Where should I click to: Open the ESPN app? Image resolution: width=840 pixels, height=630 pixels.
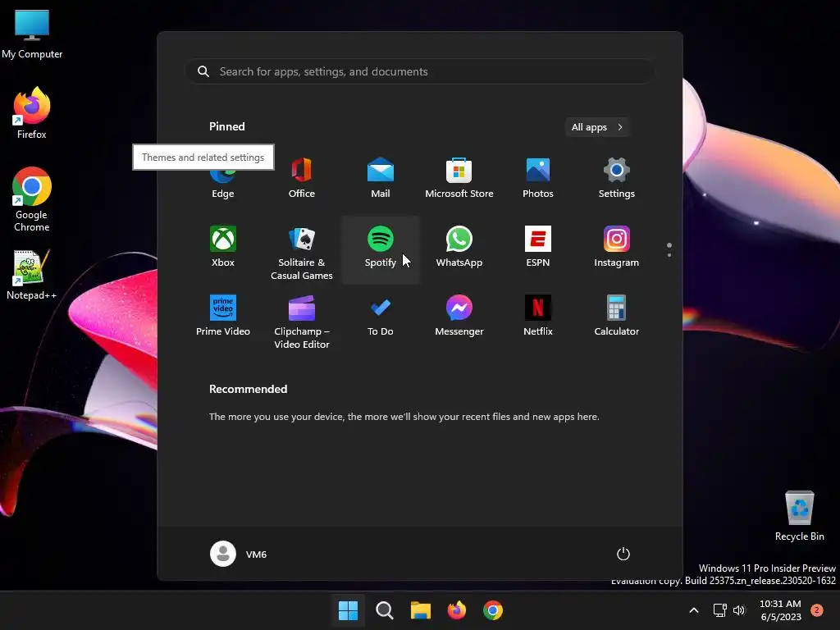[x=538, y=248]
